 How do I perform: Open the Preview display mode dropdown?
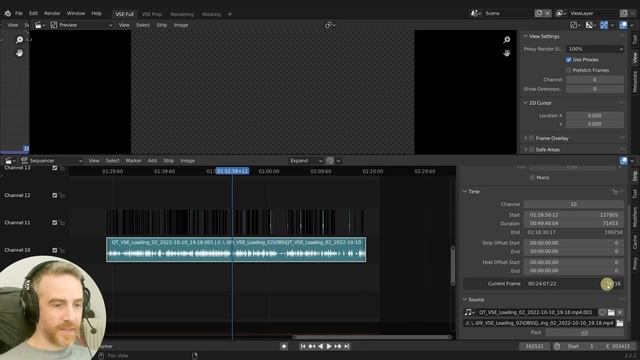click(x=81, y=25)
